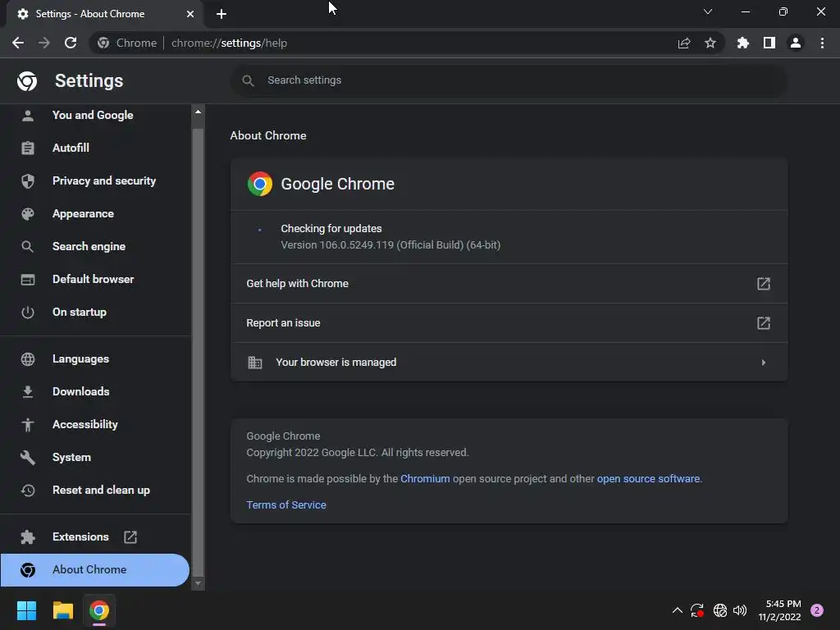The width and height of the screenshot is (840, 630).
Task: Click the version number text
Action: pos(390,244)
